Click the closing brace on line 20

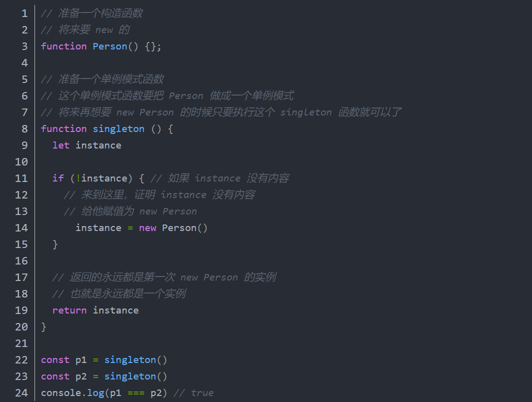pos(44,327)
